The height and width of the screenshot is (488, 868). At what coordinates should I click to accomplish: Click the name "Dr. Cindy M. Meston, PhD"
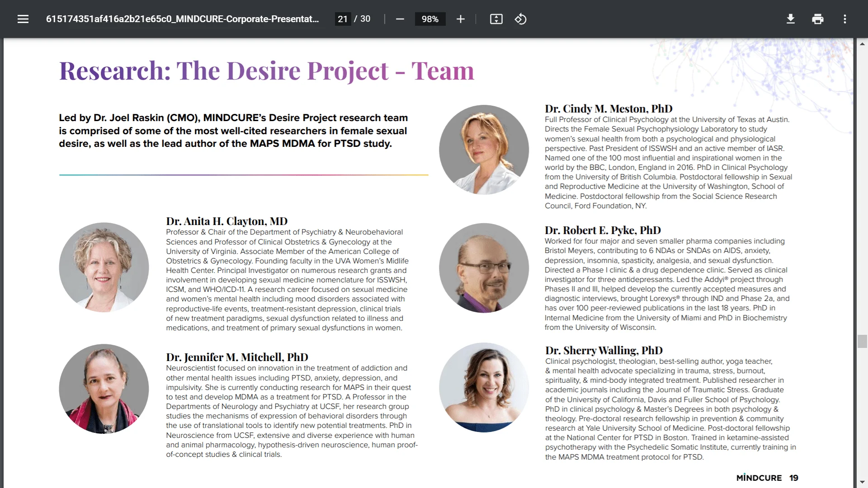(x=609, y=109)
